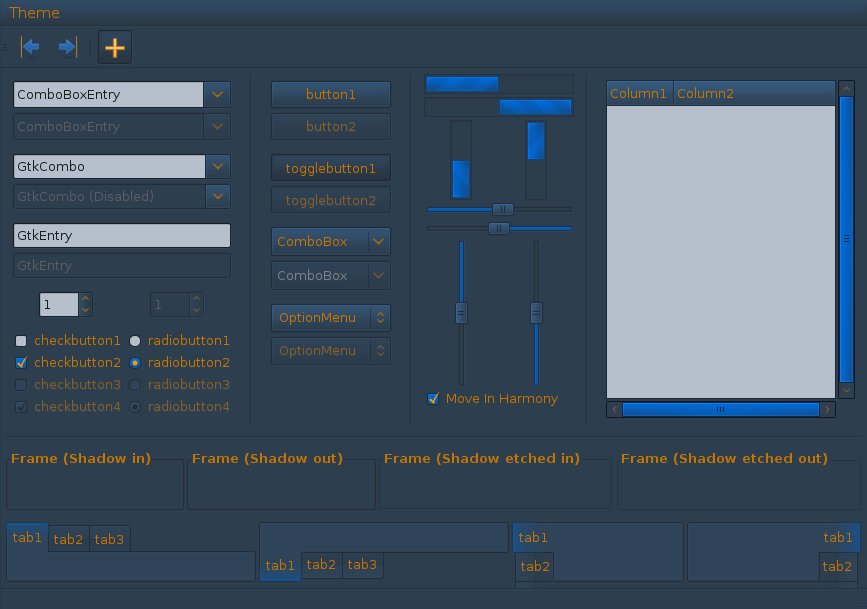The width and height of the screenshot is (867, 609).
Task: Click the vertical scrollbar down arrow
Action: point(846,390)
